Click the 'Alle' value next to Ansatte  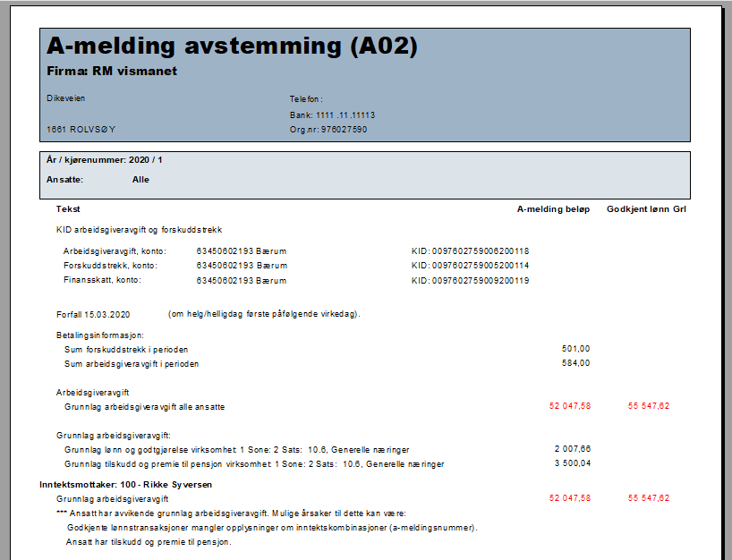pyautogui.click(x=140, y=180)
